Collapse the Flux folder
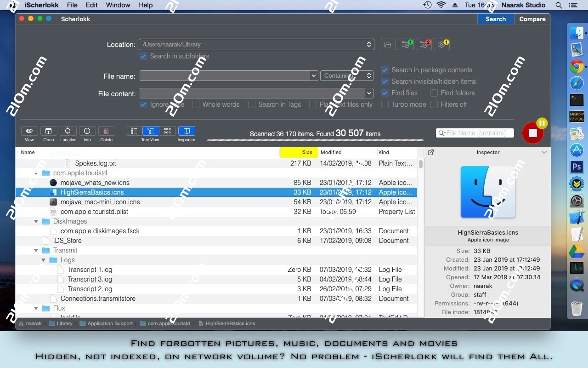588x368 pixels. click(36, 308)
